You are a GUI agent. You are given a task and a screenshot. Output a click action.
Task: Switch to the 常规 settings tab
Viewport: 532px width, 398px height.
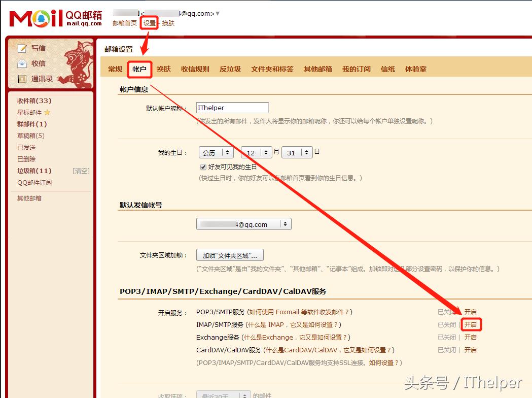click(x=115, y=69)
